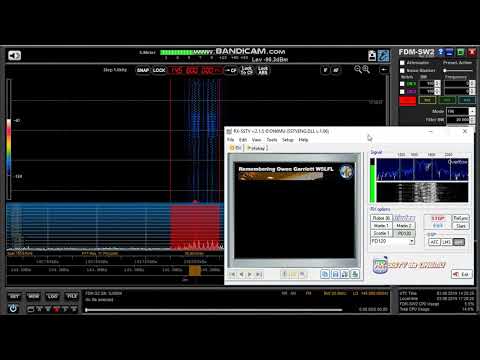Click the received SSTV image preview
Screen dimensions: 480x360
click(294, 210)
